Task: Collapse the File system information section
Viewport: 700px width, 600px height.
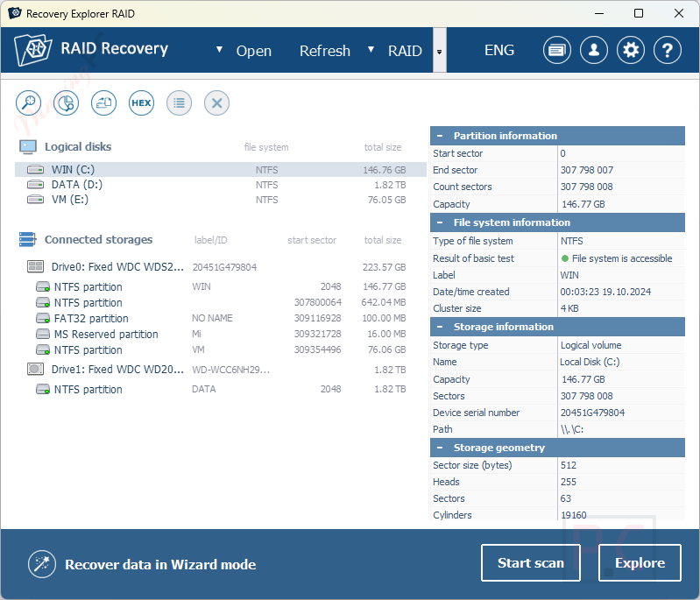Action: tap(440, 222)
